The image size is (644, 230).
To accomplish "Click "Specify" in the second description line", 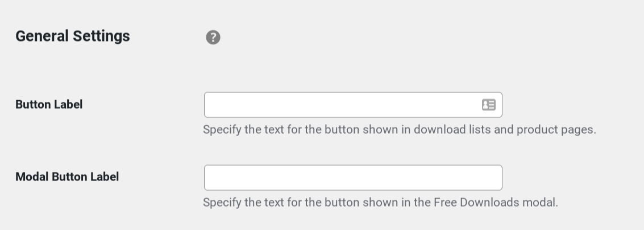I will tap(222, 203).
